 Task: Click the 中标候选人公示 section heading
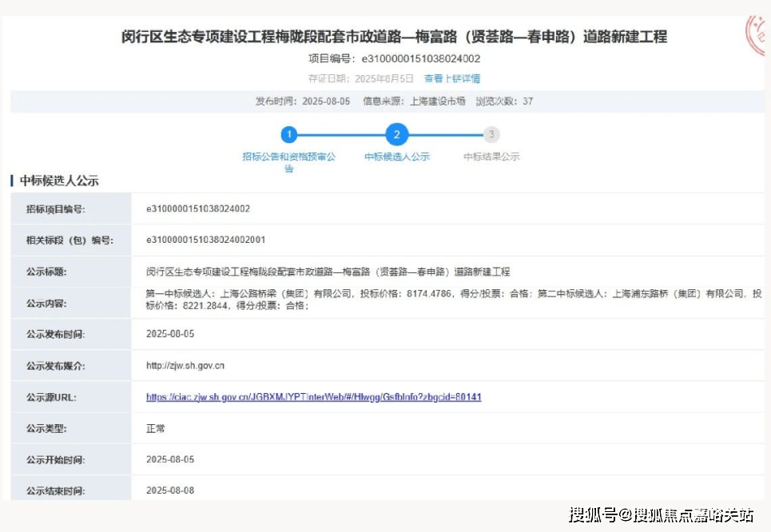pos(59,181)
